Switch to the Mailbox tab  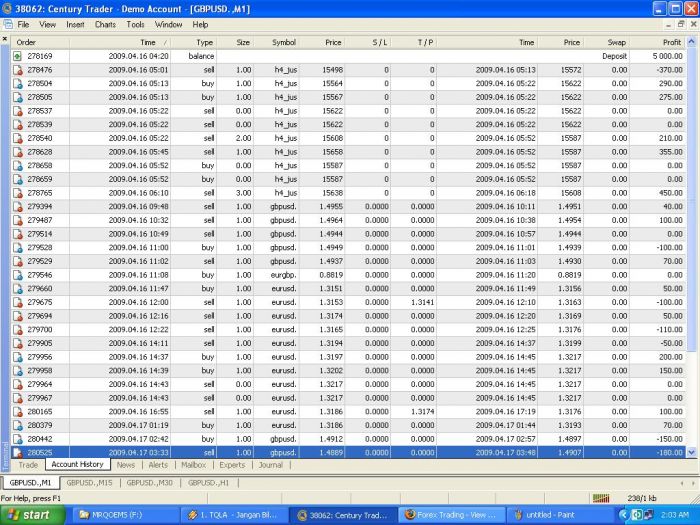tap(193, 465)
